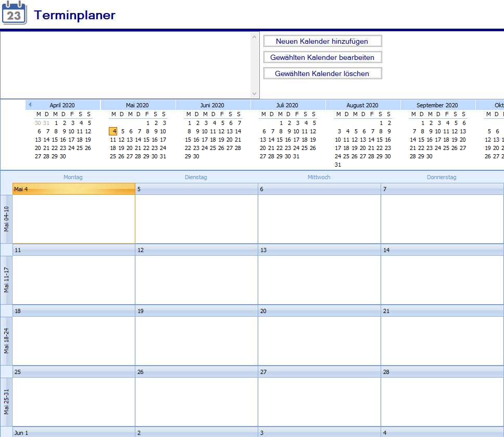The image size is (504, 437).
Task: Open the September 2020 month header
Action: coord(437,105)
